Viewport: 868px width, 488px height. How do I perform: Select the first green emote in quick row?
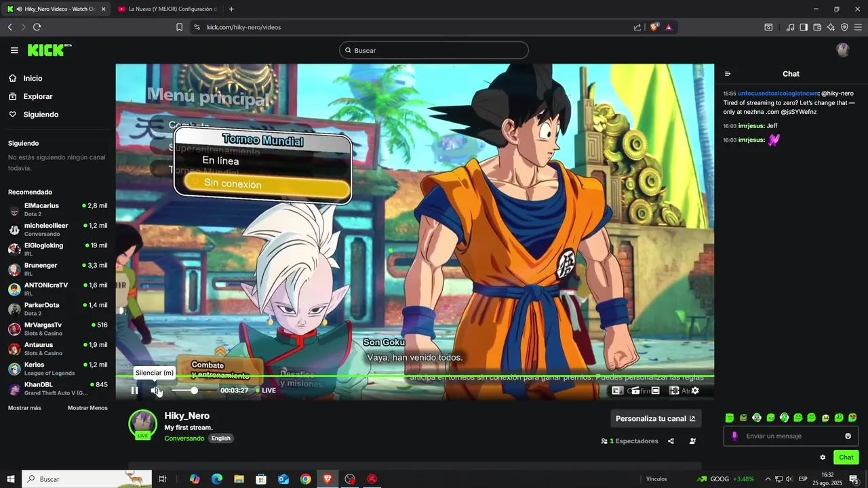click(730, 418)
